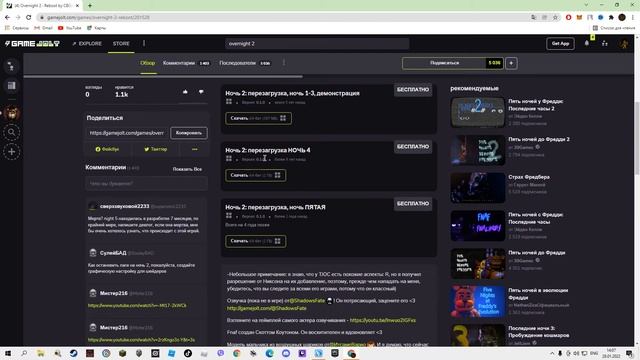Click the share URL field

click(127, 133)
